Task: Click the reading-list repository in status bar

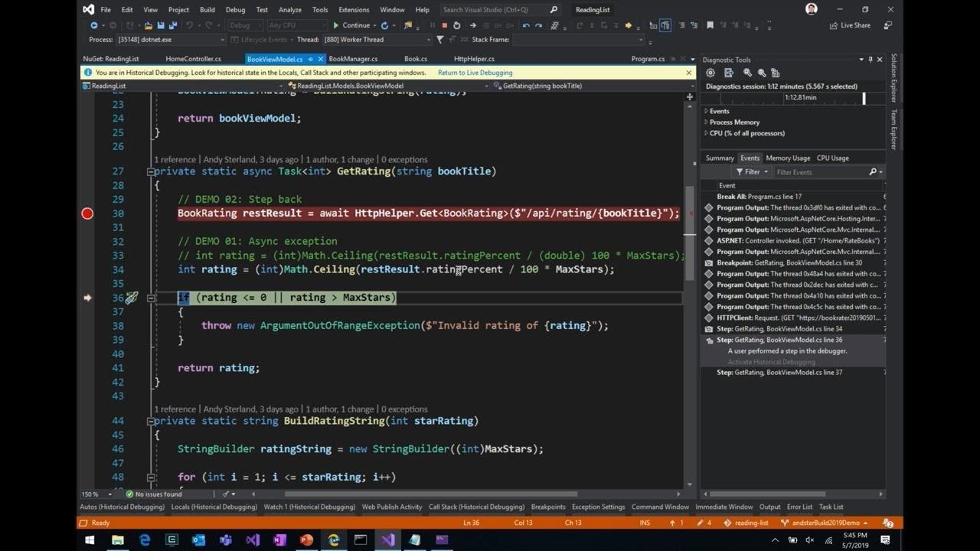Action: click(x=746, y=523)
